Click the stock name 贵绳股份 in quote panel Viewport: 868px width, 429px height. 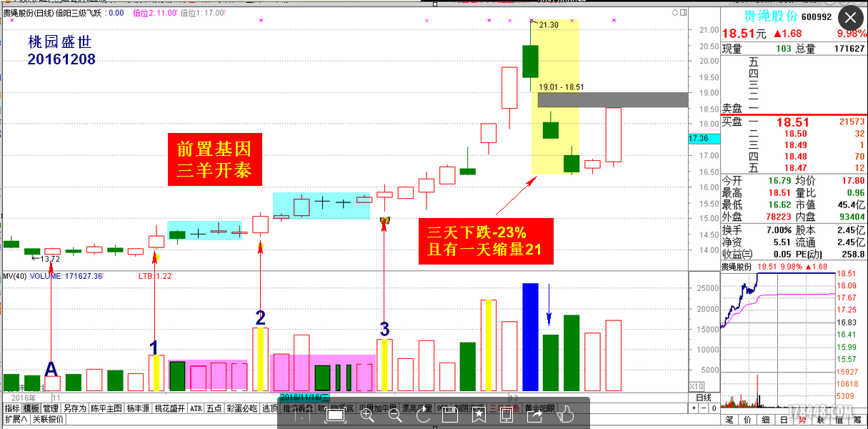[770, 16]
